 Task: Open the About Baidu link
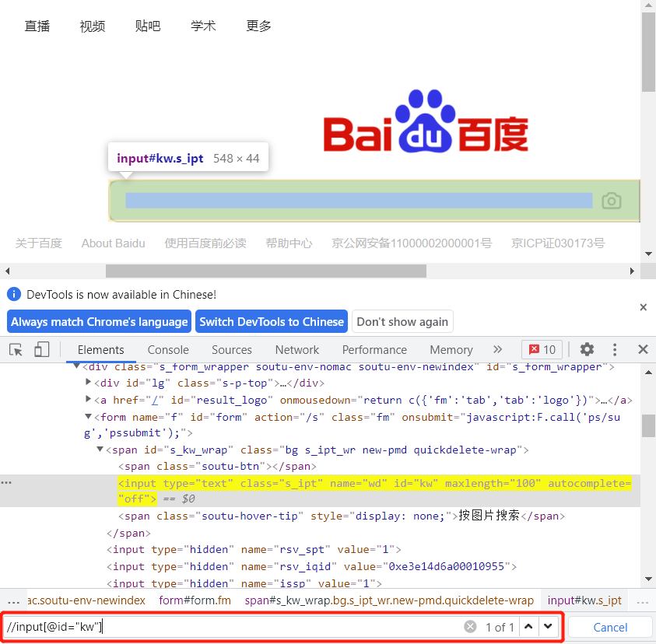point(113,243)
